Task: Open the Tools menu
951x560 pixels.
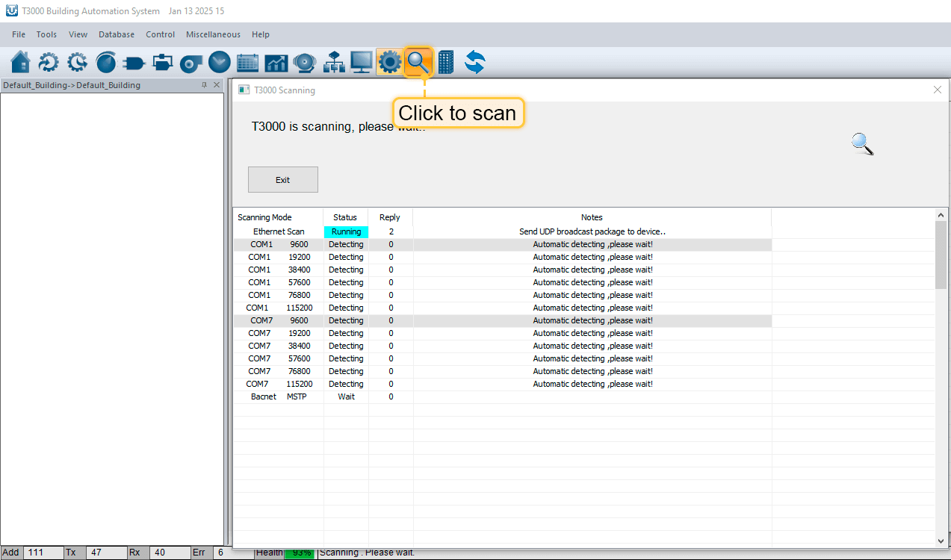Action: pyautogui.click(x=46, y=34)
